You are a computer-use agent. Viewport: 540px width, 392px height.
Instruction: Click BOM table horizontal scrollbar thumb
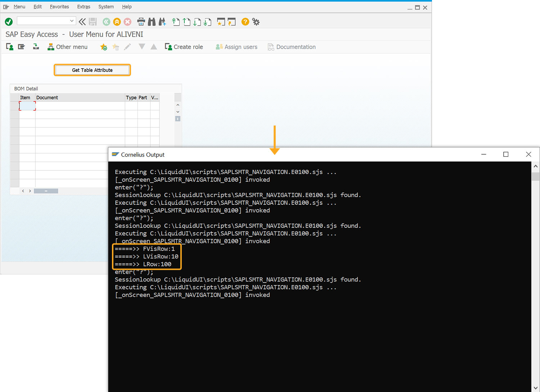click(x=46, y=191)
